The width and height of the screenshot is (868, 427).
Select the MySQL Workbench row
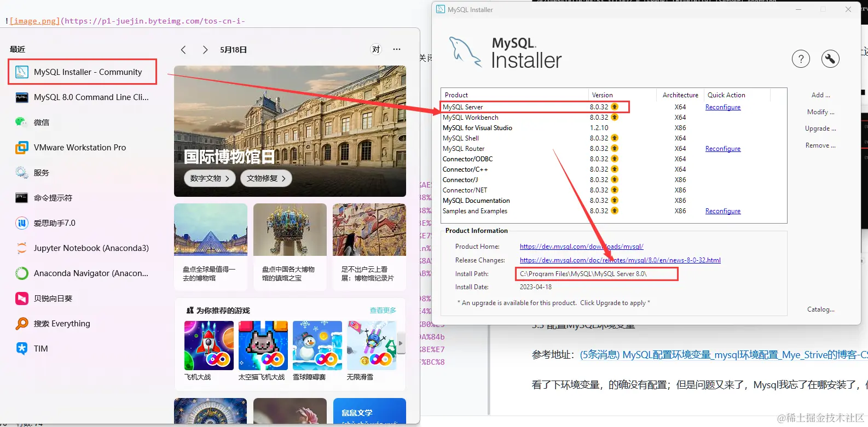pos(614,118)
